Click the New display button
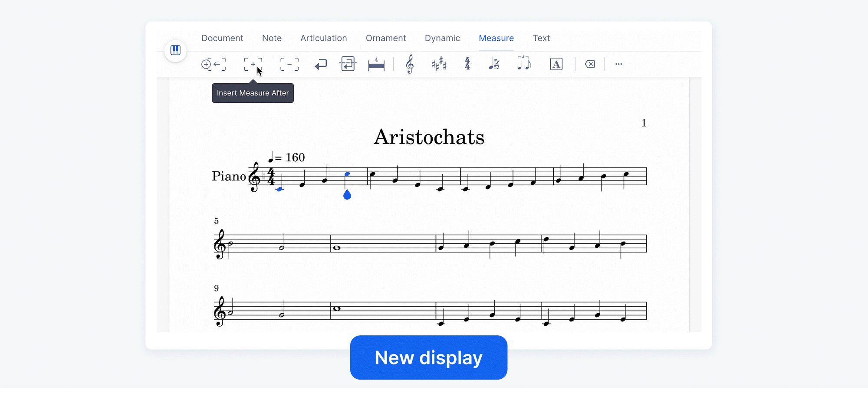This screenshot has width=868, height=393. (x=428, y=357)
